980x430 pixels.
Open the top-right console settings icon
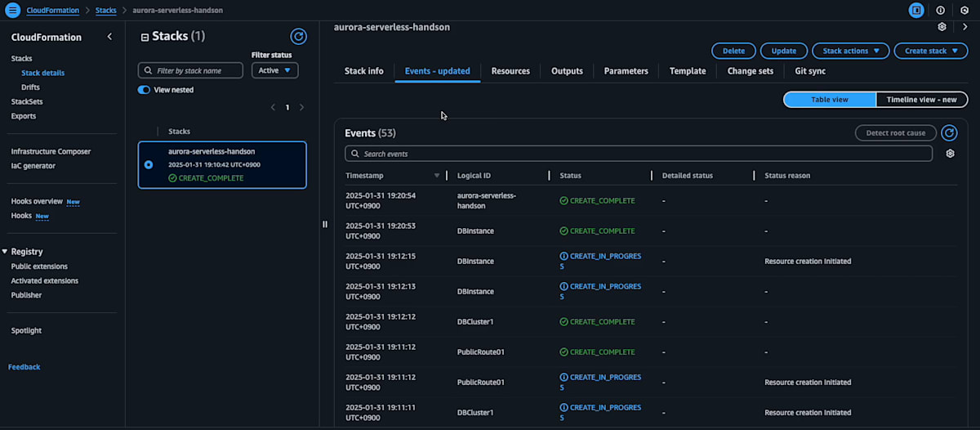[x=964, y=11]
